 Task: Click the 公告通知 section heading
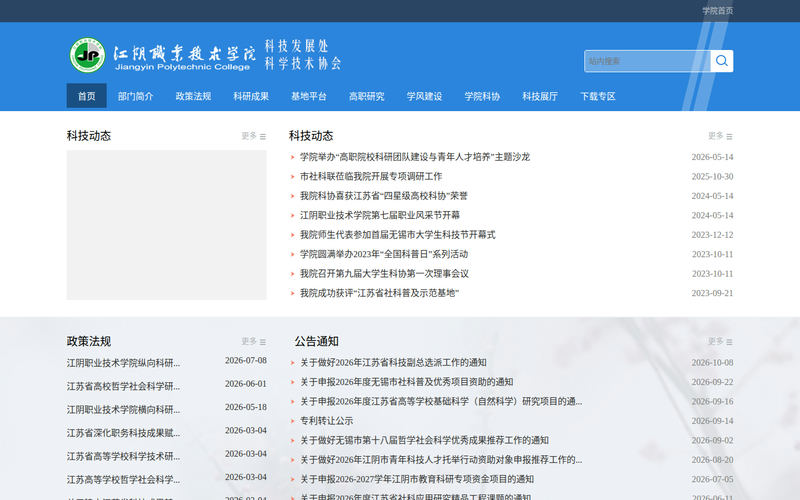[316, 341]
